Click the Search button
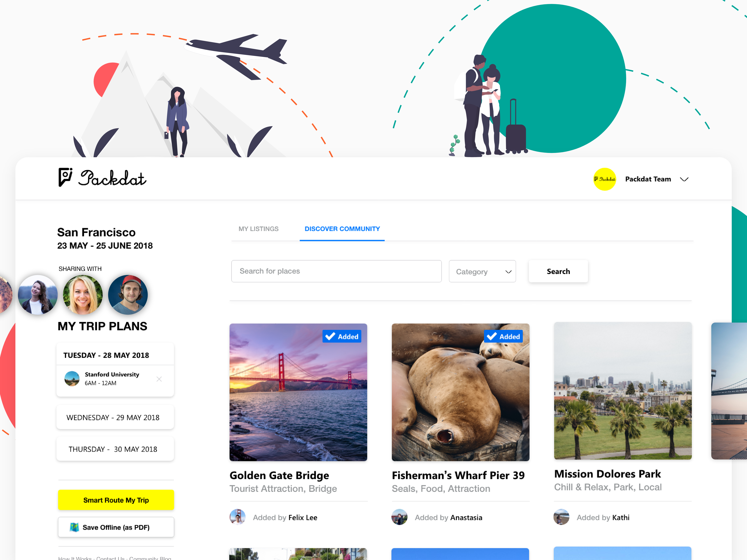This screenshot has width=747, height=560. (x=558, y=271)
